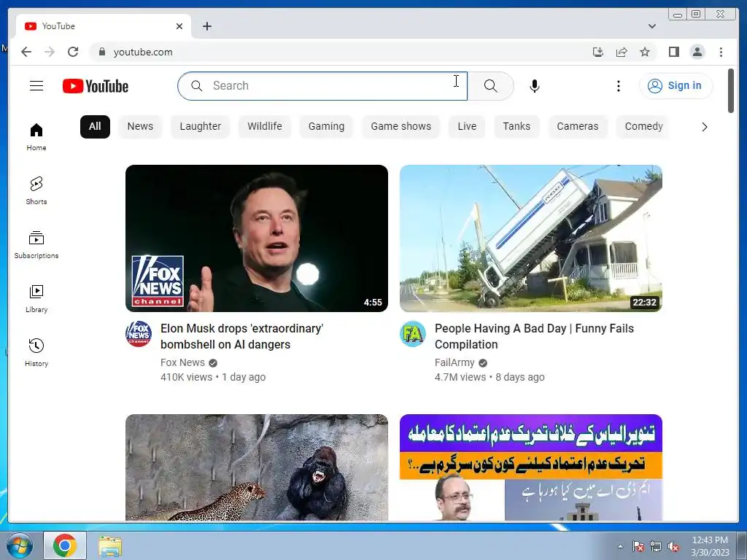This screenshot has width=747, height=560.
Task: Open the Funny Fails truck crash thumbnail
Action: click(x=531, y=238)
